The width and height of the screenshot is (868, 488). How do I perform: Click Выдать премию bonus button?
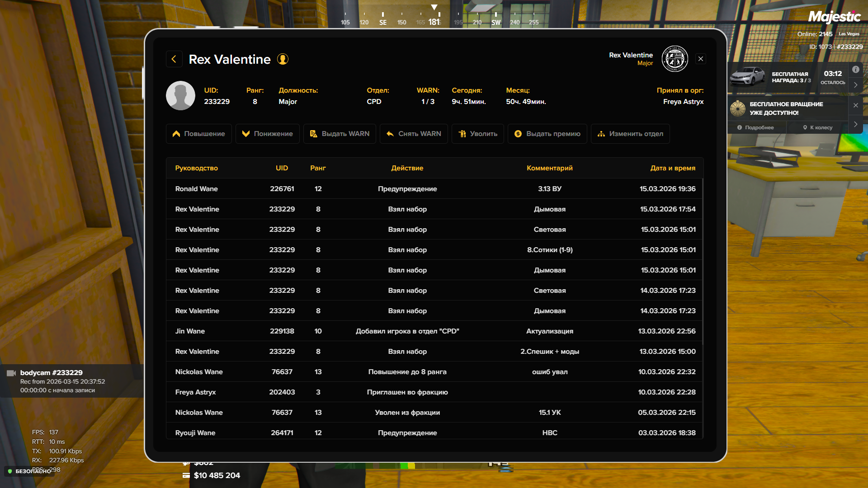pos(547,134)
